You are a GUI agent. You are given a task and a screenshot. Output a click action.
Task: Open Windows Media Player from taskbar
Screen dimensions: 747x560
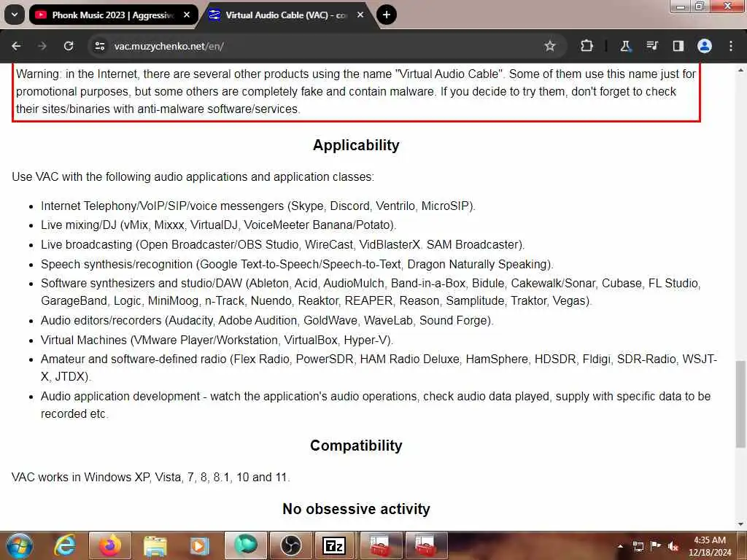click(200, 545)
